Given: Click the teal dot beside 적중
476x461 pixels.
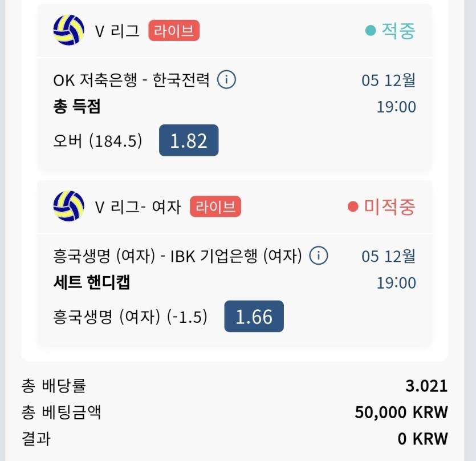Looking at the screenshot, I should tap(371, 31).
